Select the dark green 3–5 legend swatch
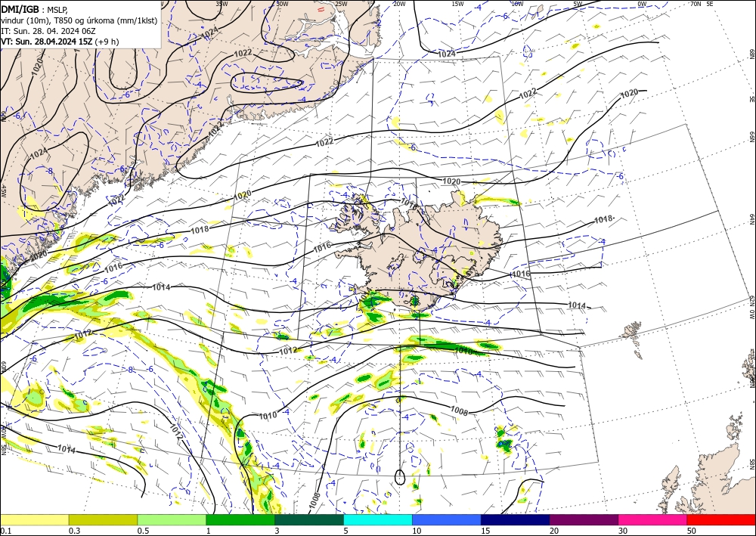The image size is (756, 536). click(309, 519)
